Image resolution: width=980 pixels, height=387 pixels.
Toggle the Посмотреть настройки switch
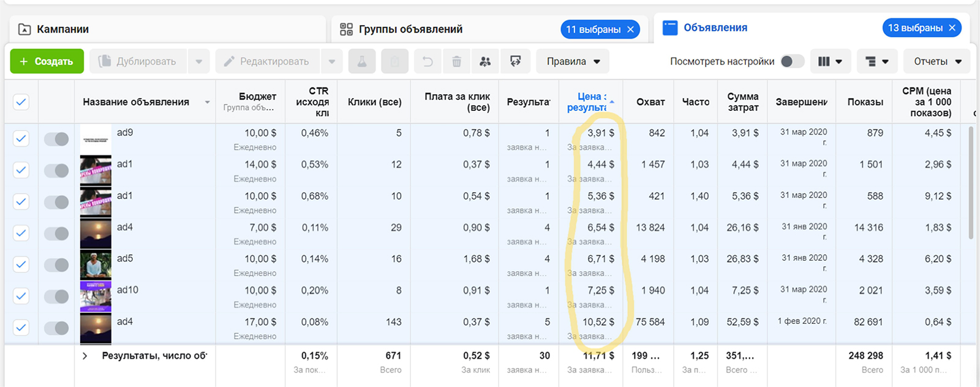[x=791, y=61]
